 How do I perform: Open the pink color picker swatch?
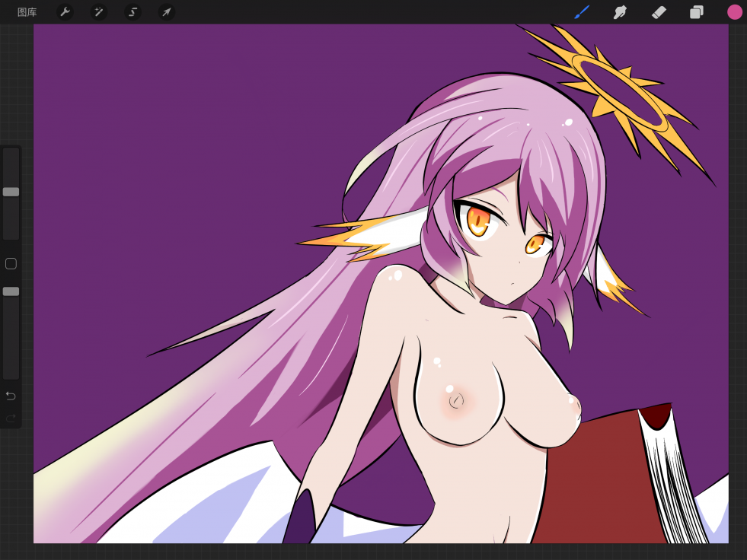pyautogui.click(x=734, y=12)
